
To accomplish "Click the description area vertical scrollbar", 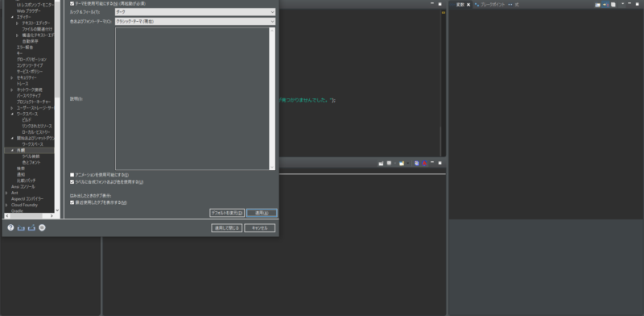I will pos(272,98).
